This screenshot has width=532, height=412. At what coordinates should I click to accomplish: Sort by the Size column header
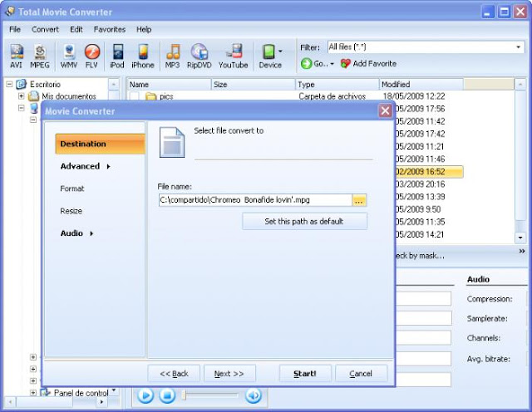(253, 85)
